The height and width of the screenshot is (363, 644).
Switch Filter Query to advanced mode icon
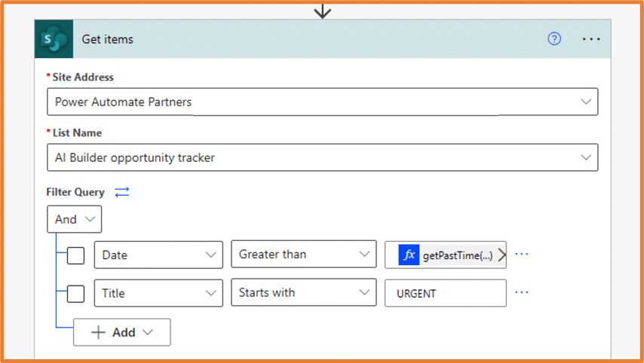pos(122,192)
